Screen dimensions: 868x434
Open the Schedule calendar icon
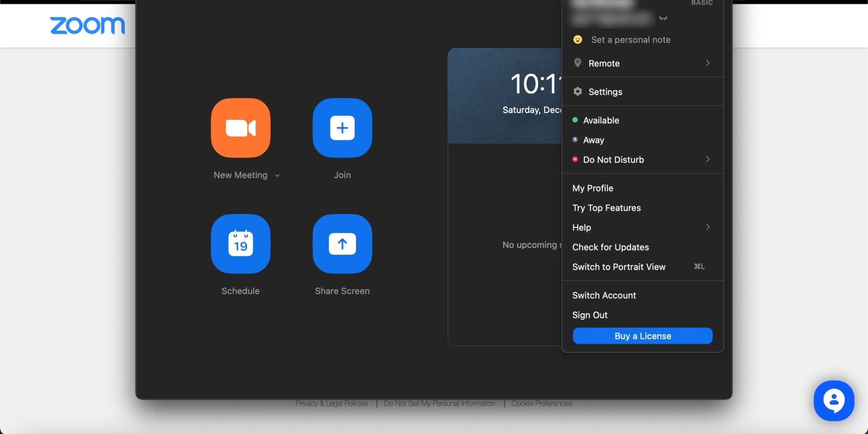point(240,244)
